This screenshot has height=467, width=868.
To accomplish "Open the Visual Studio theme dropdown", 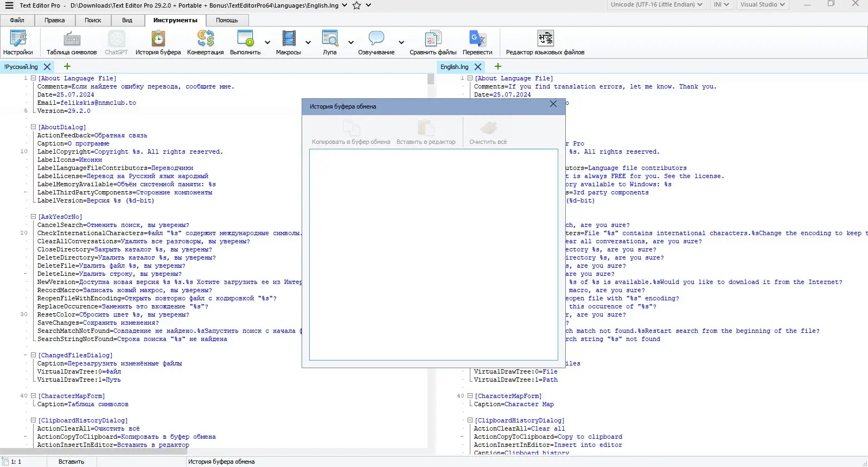I will tap(763, 4).
